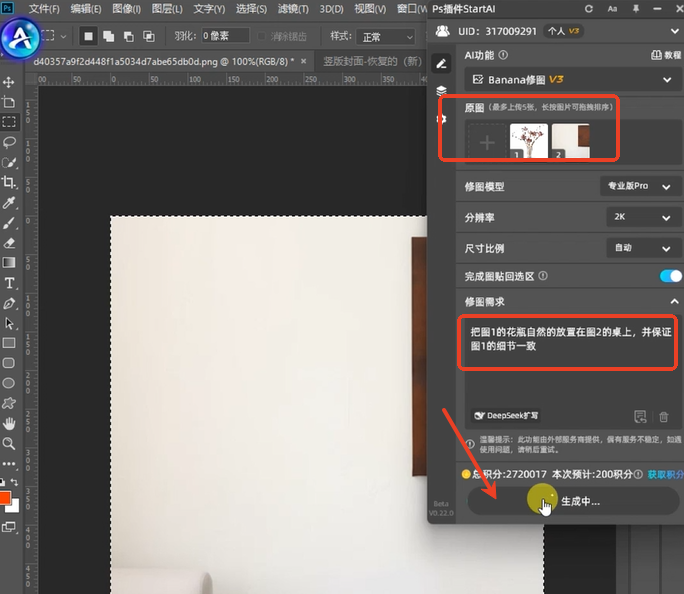Screen dimensions: 684x594
Task: Click Subtract from Selection mode icon
Action: 129,36
